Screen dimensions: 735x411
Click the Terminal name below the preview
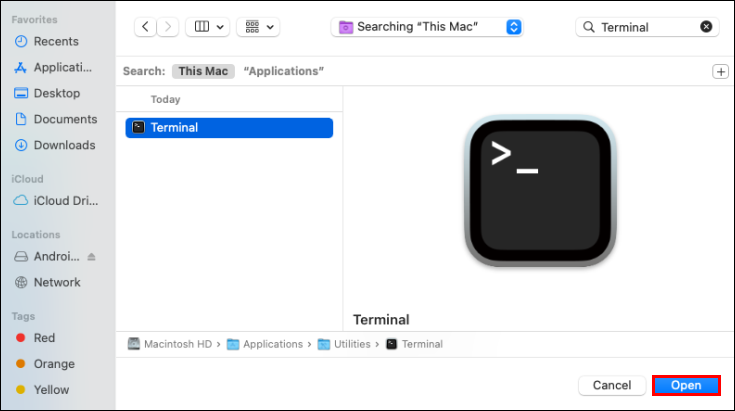[381, 320]
